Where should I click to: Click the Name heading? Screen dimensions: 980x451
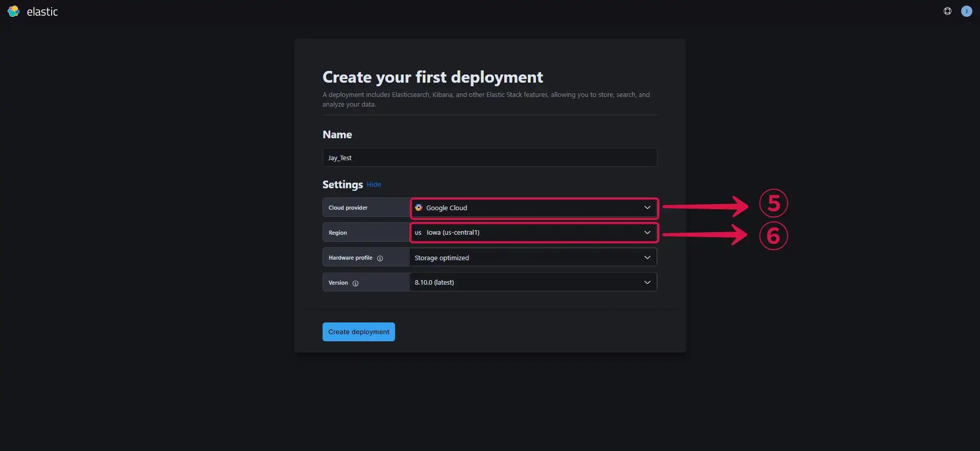click(x=337, y=135)
